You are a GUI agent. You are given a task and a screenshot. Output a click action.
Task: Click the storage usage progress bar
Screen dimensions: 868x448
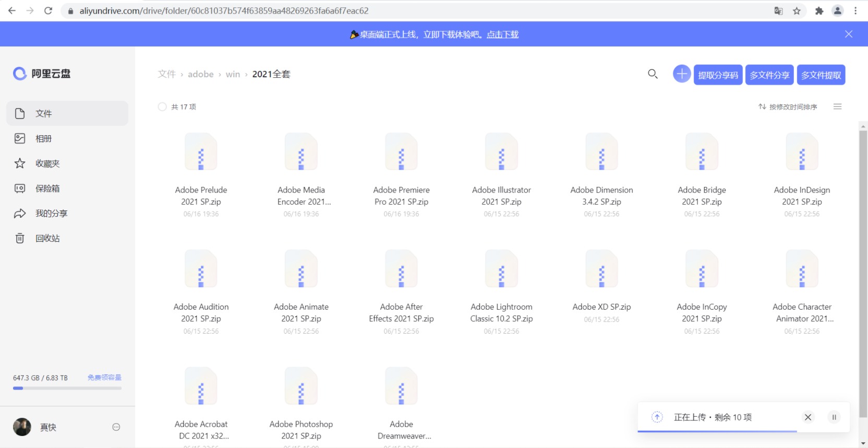pos(67,388)
